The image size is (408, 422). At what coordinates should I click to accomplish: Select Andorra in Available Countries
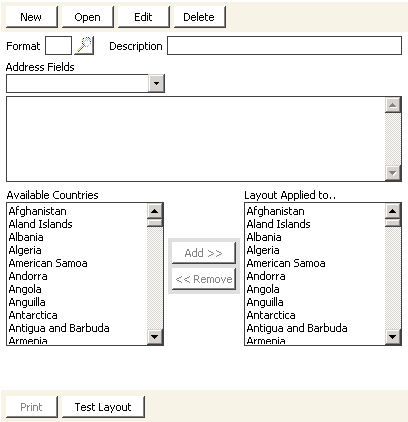coord(77,276)
